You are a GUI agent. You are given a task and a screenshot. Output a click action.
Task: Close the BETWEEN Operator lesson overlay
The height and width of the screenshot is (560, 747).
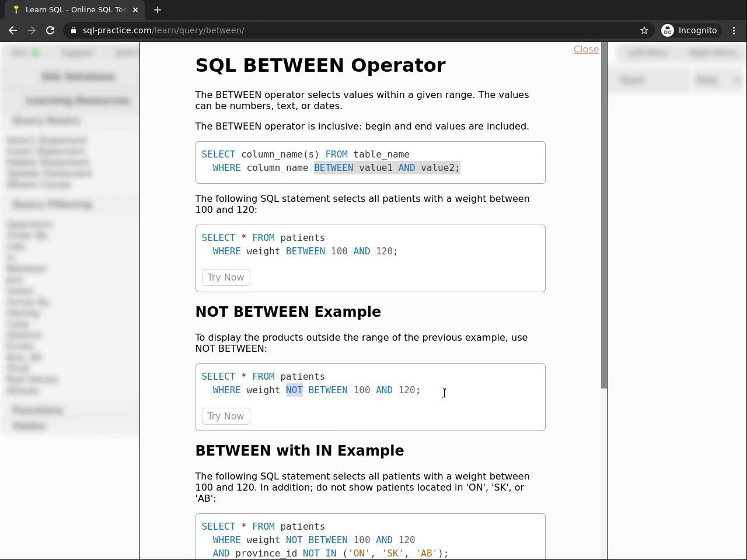(x=586, y=50)
